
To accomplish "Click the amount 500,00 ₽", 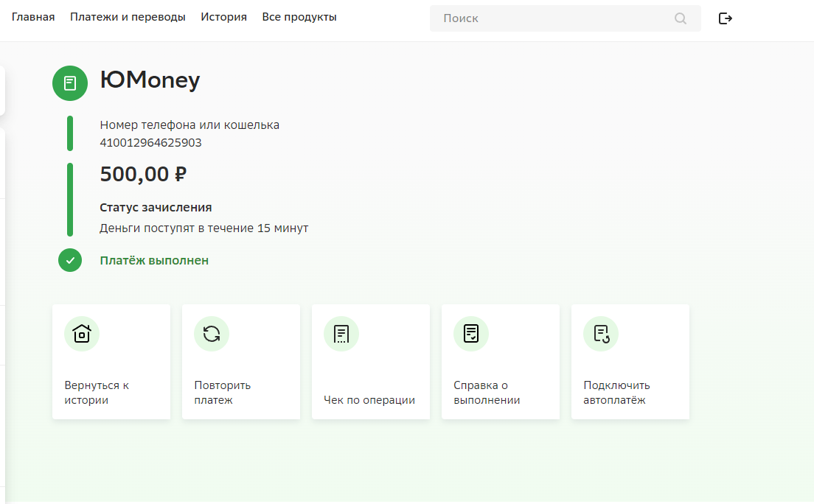I will (x=143, y=174).
